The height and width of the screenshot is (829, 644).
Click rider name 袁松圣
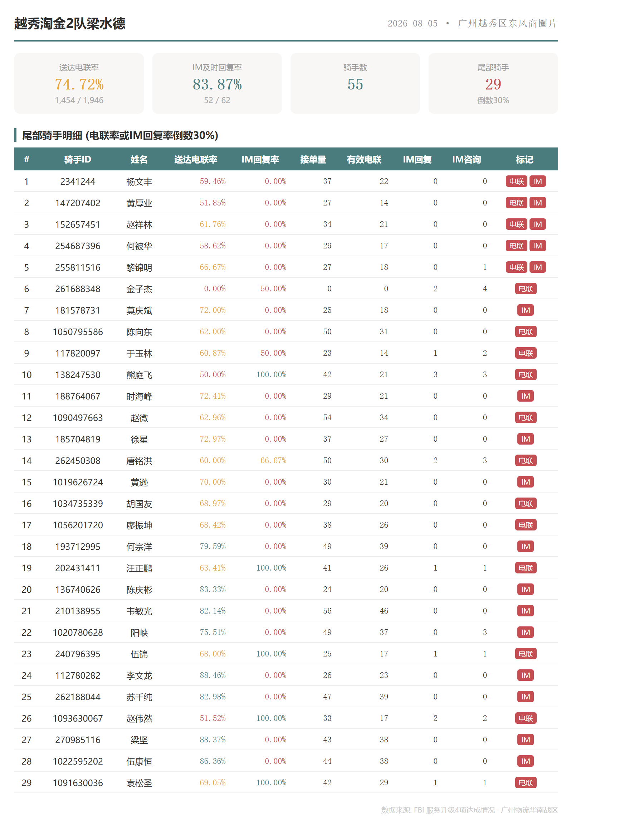(139, 783)
